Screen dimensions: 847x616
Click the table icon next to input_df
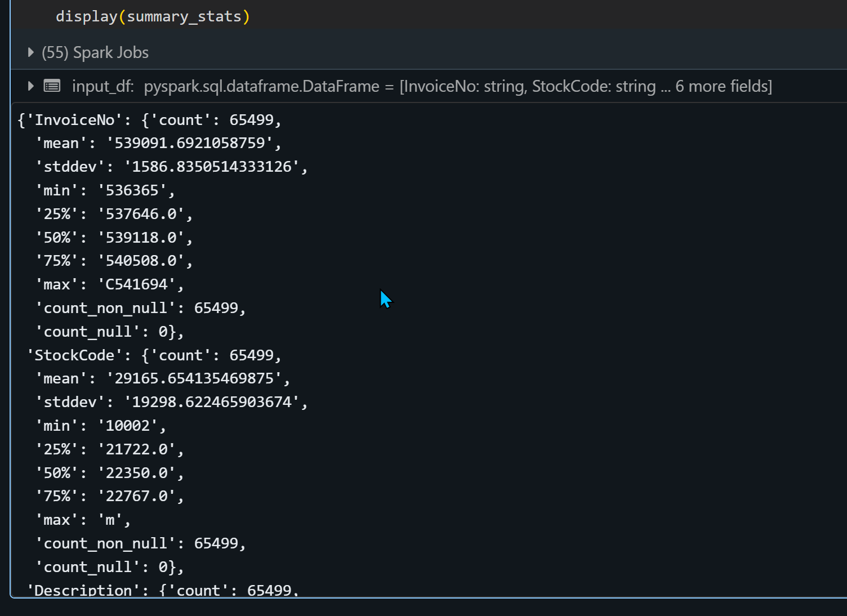[51, 86]
